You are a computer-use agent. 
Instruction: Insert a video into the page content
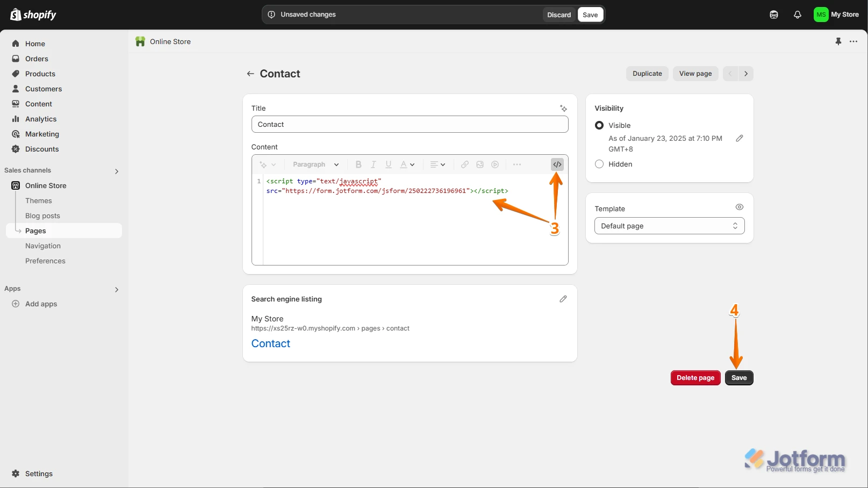tap(495, 164)
